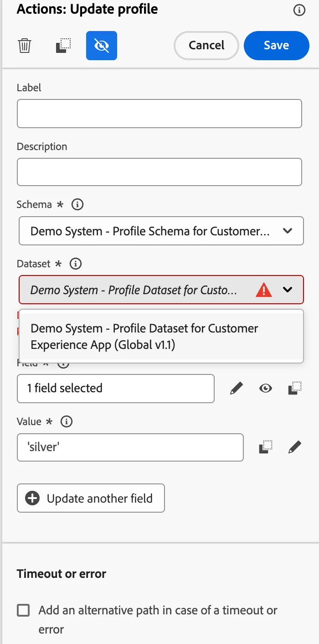Image resolution: width=319 pixels, height=644 pixels.
Task: Click copy icon beside 'silver' value
Action: click(266, 447)
